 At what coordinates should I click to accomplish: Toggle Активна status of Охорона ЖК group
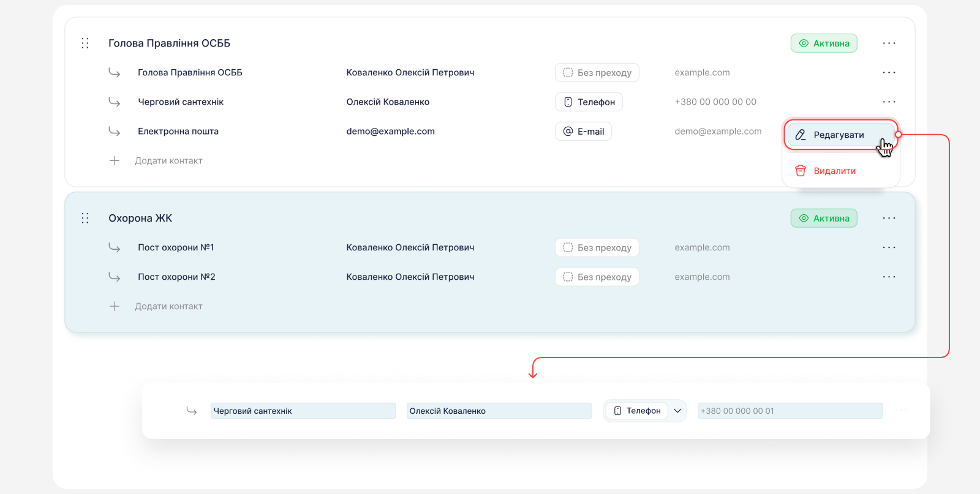click(824, 218)
